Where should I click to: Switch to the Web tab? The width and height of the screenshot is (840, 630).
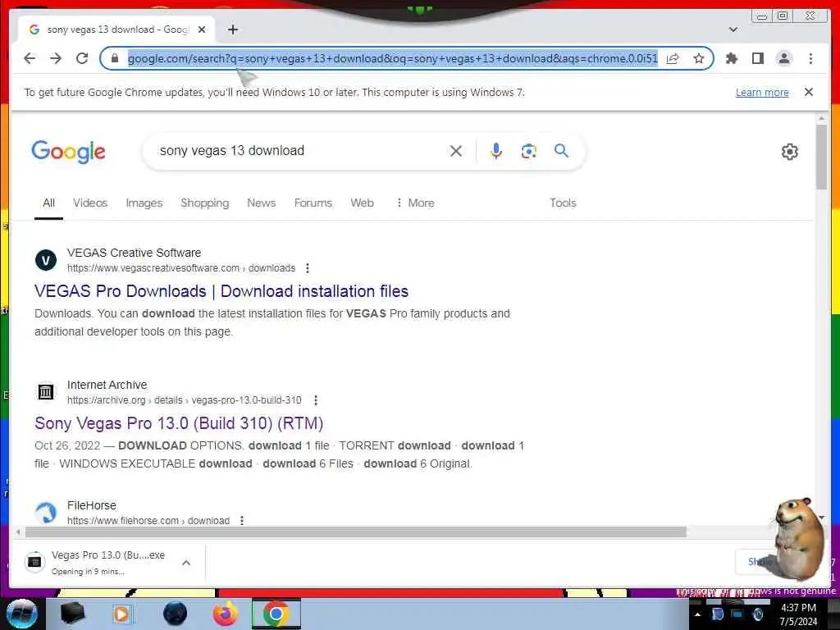tap(362, 203)
